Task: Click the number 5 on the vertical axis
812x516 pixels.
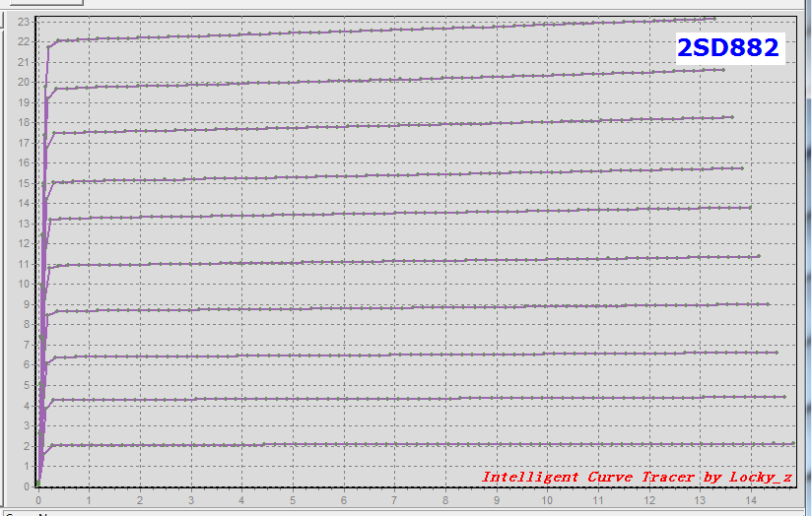Action: pos(27,386)
